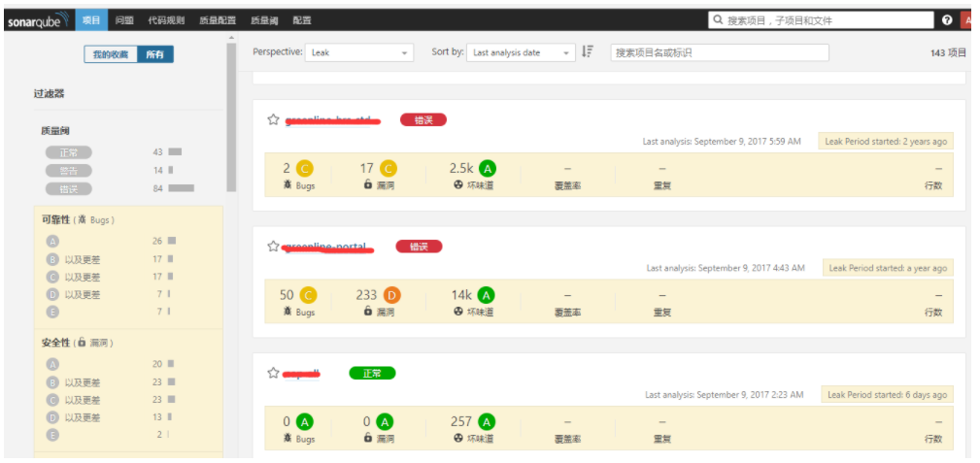
Task: Open the Sort by dropdown
Action: (521, 52)
